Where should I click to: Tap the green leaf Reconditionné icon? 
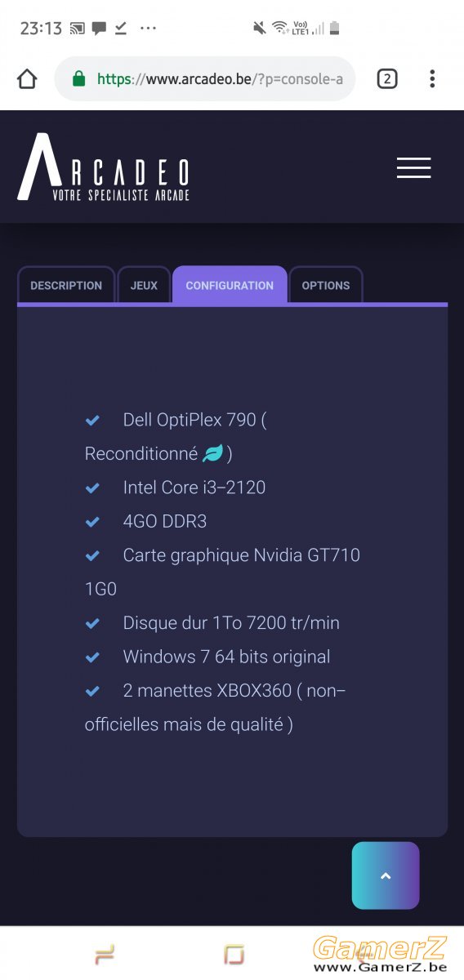(212, 452)
